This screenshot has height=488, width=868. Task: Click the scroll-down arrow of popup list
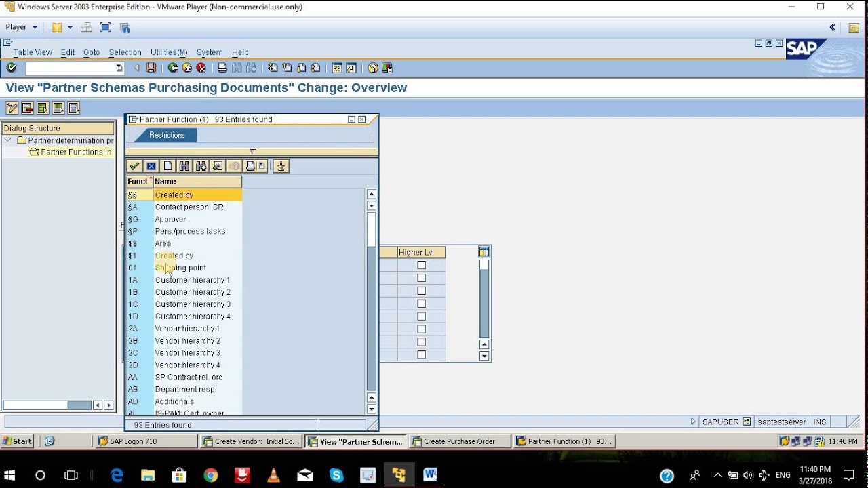(371, 409)
